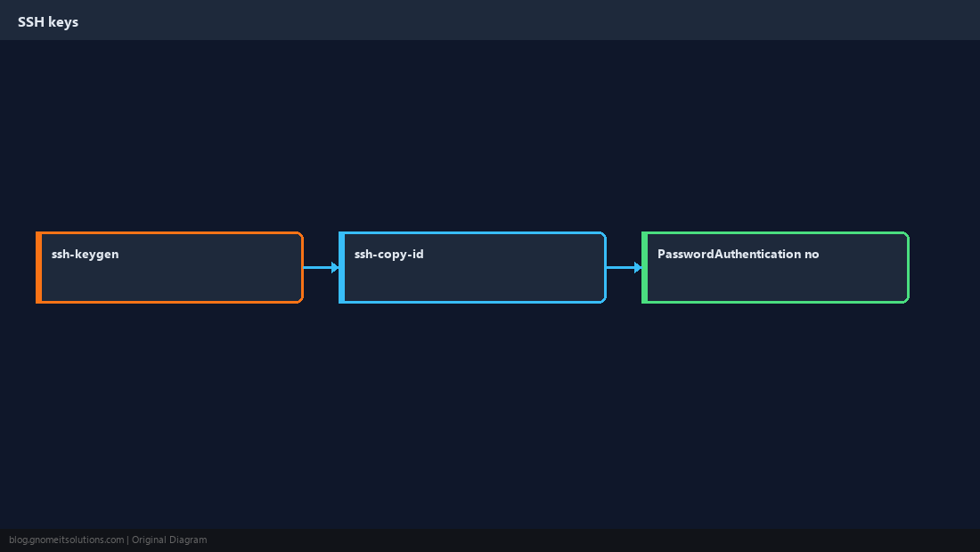Viewport: 980px width, 552px height.
Task: Click the 'Original Diagram' footer text
Action: (169, 540)
